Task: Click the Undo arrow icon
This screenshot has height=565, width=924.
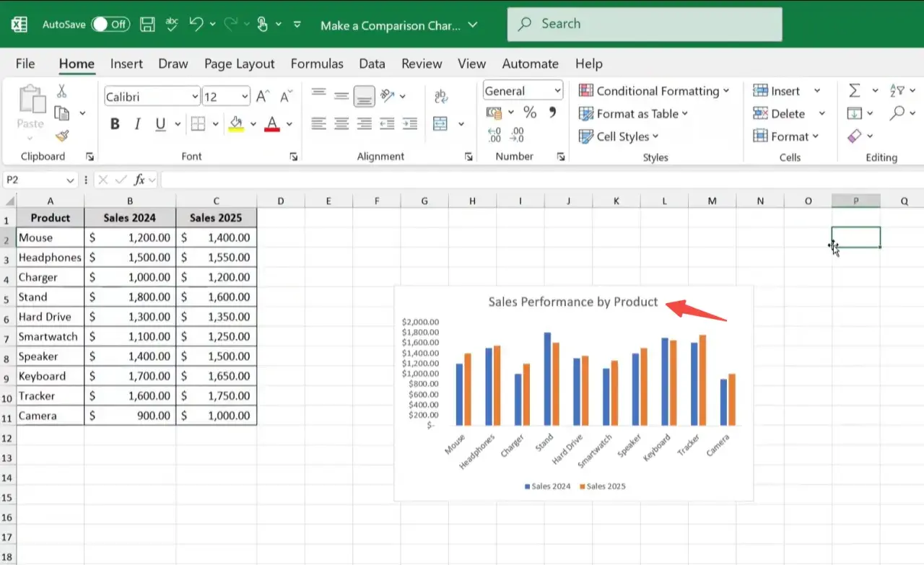Action: [196, 24]
